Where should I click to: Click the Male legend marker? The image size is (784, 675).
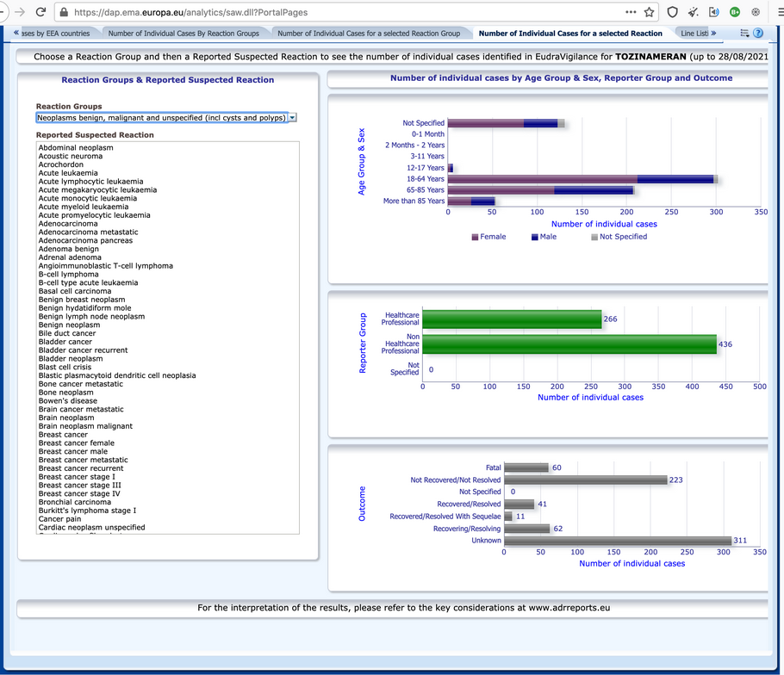click(534, 237)
